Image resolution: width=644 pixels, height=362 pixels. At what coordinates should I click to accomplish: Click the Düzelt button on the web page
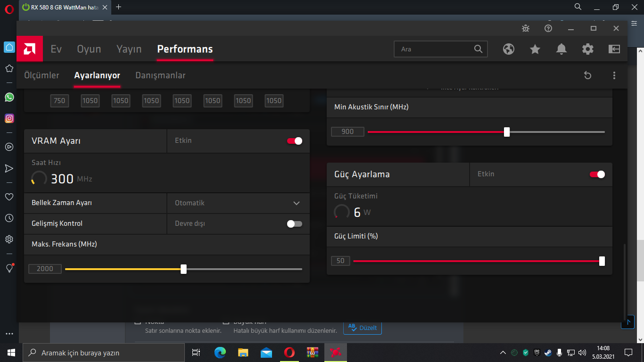(x=362, y=328)
